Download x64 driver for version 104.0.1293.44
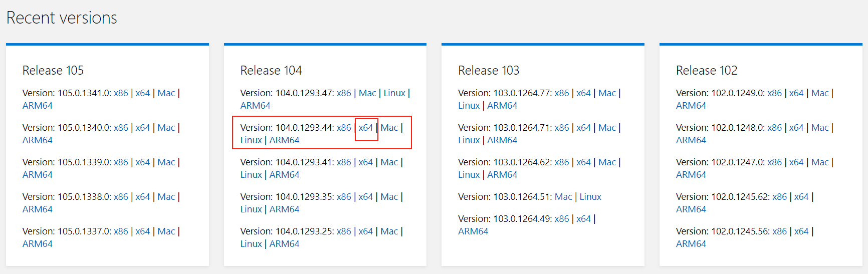Viewport: 868px width, 274px height. click(x=365, y=128)
